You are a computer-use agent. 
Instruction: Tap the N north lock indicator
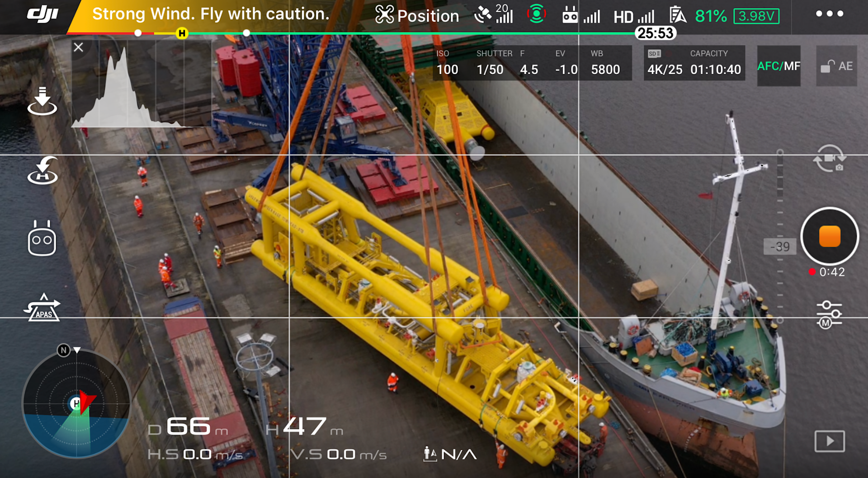point(64,350)
